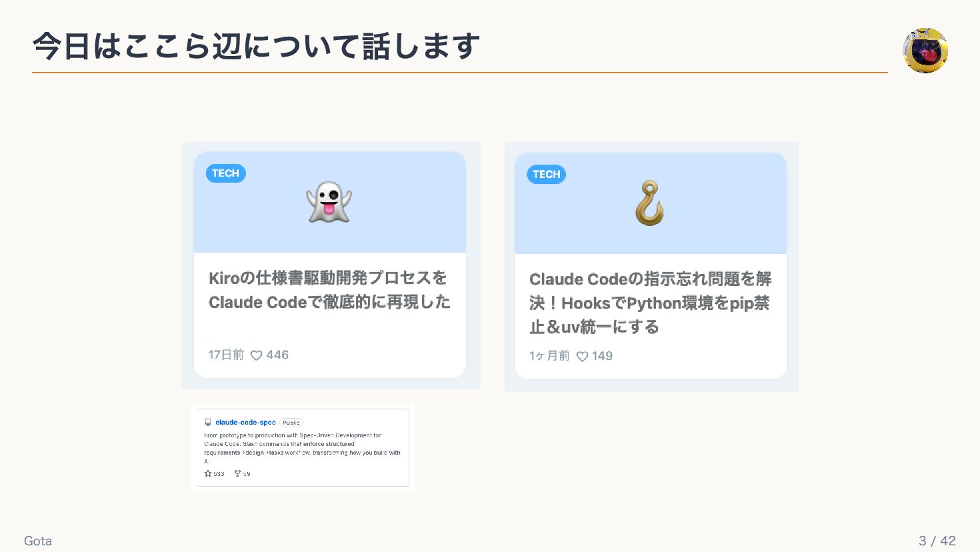Click the "Gota" footer text
The height and width of the screenshot is (552, 980).
click(x=38, y=541)
